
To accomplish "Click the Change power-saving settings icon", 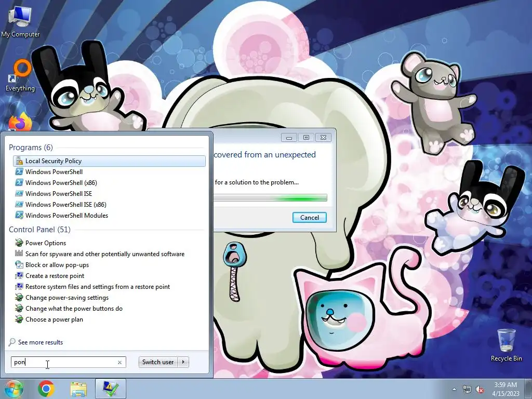I will click(x=19, y=297).
